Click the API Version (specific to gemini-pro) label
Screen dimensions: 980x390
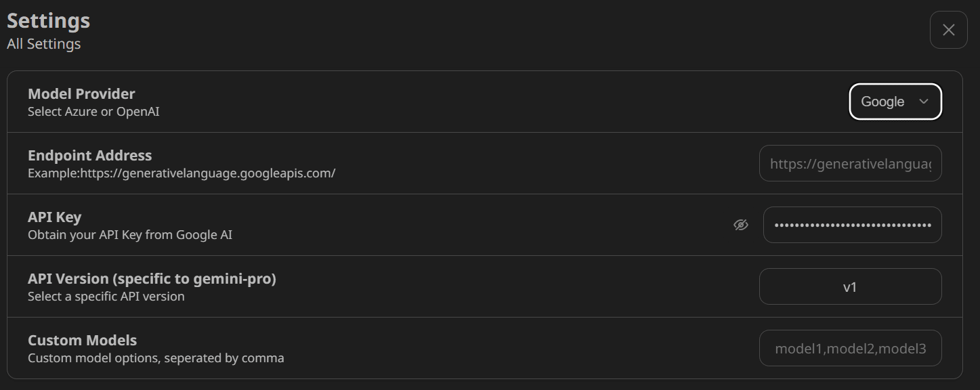152,279
